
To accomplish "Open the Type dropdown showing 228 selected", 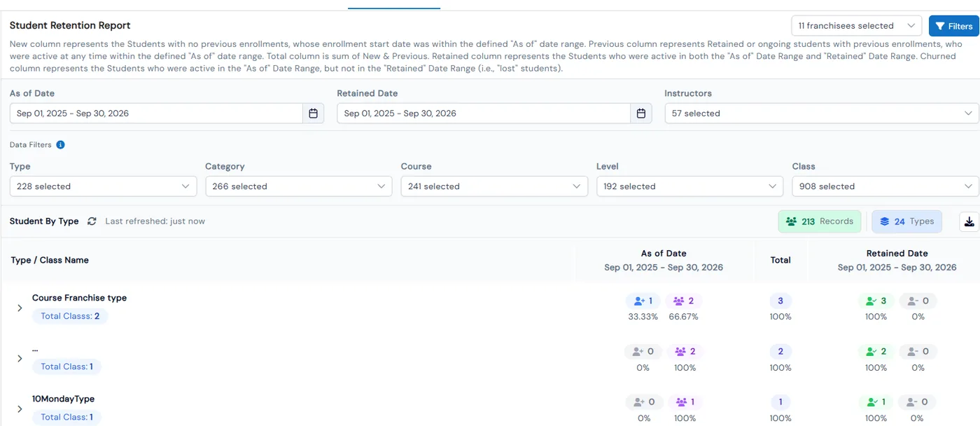I will [x=103, y=186].
